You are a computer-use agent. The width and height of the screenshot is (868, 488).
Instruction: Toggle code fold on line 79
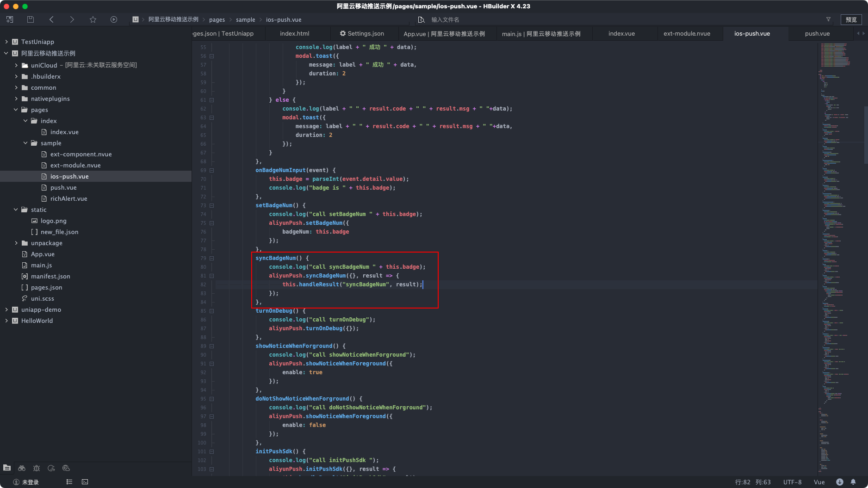(x=212, y=258)
